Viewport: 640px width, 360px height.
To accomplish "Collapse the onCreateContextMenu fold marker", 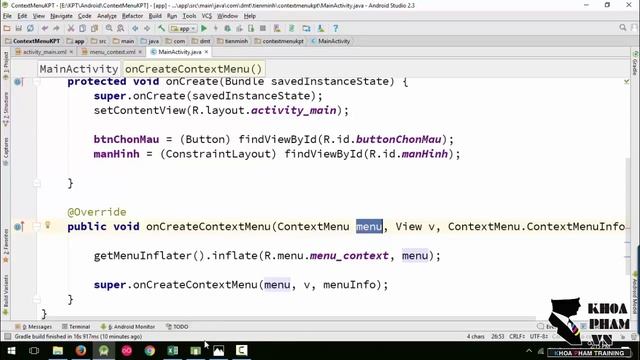I will [37, 227].
